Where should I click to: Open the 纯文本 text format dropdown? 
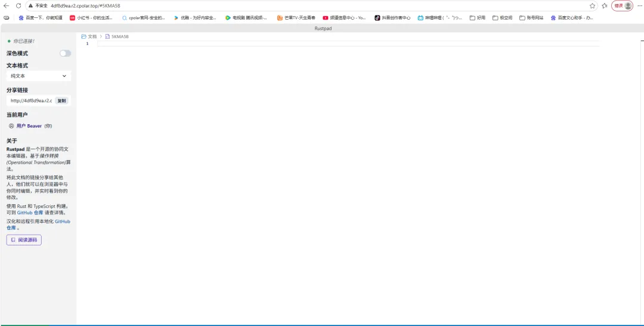(39, 76)
